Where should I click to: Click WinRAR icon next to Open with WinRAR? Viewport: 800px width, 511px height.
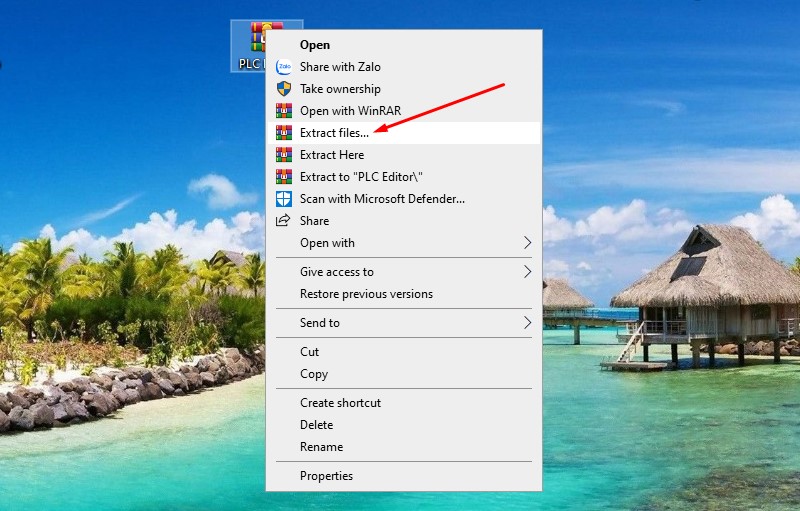pyautogui.click(x=284, y=111)
